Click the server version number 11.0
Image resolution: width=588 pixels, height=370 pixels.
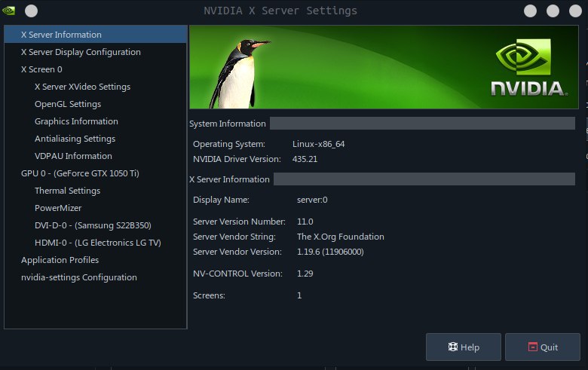(x=305, y=222)
